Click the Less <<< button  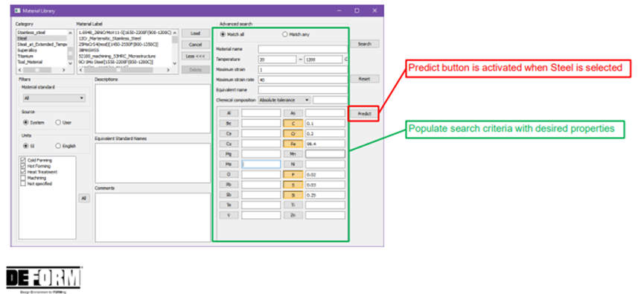coord(196,57)
